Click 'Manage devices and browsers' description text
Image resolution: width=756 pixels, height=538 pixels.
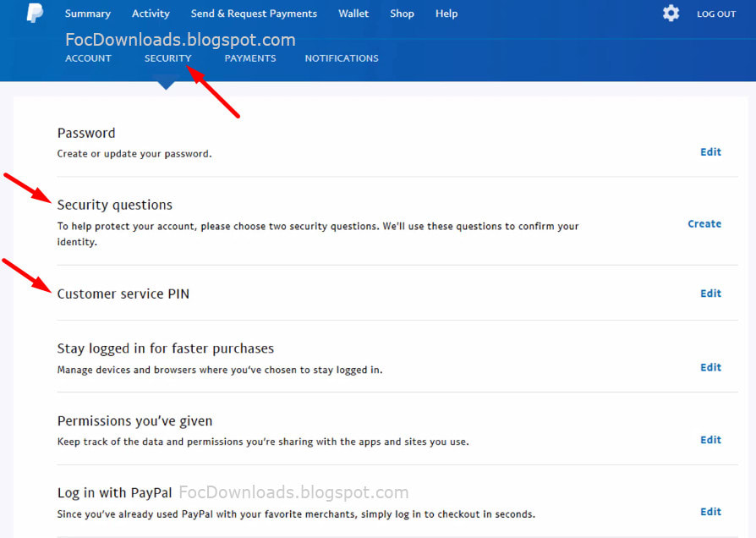(x=220, y=370)
